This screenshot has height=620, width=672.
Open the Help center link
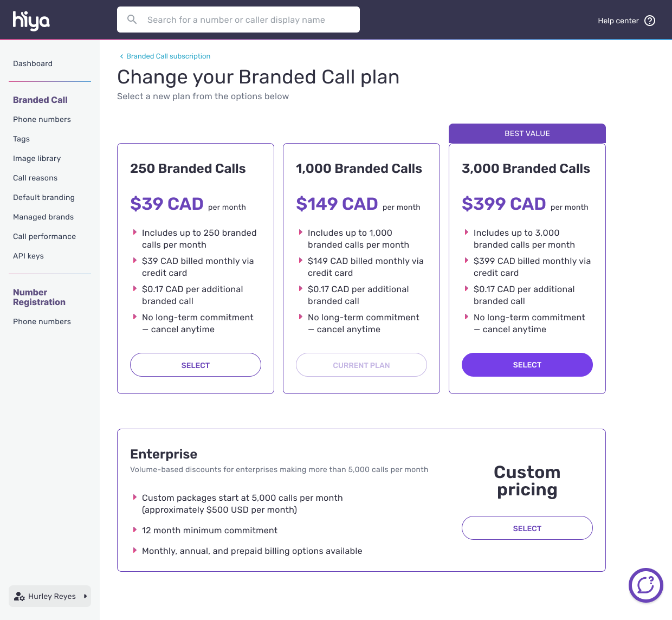coord(618,21)
